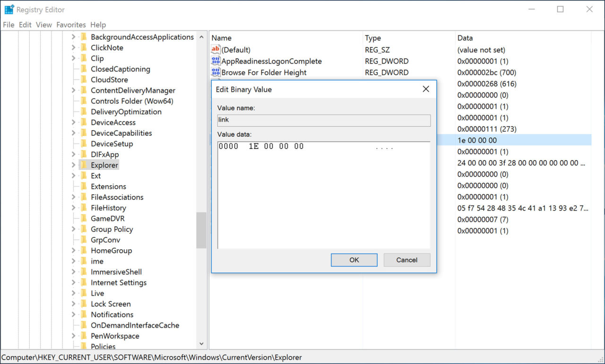Screen dimensions: 605x364
Task: Click the registry path in the status bar
Action: tap(152, 357)
